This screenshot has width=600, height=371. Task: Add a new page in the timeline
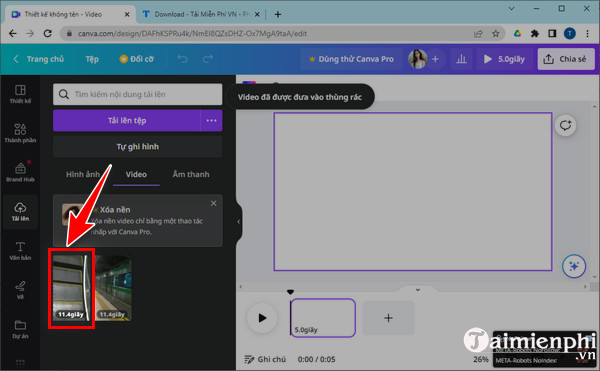pos(388,318)
